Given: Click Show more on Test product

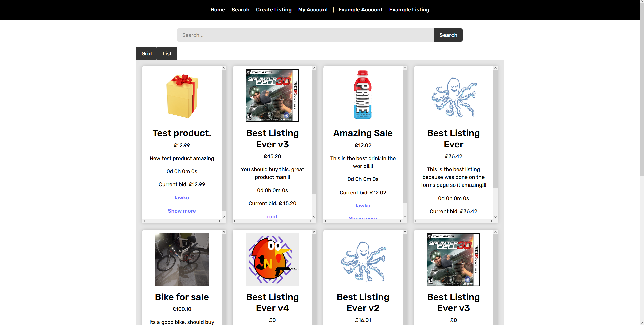Looking at the screenshot, I should click(182, 211).
